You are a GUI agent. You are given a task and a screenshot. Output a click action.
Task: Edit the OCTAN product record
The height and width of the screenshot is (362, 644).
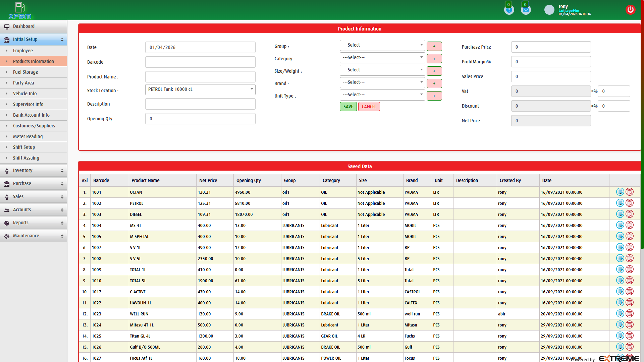click(x=620, y=192)
